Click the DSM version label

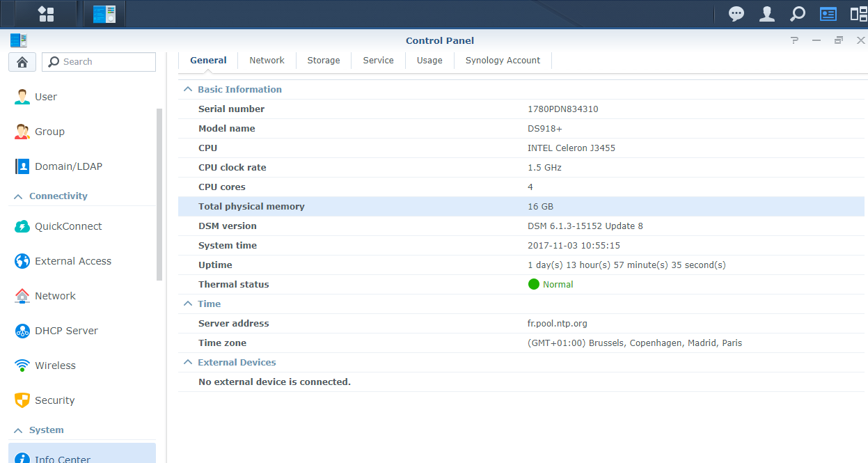(228, 226)
